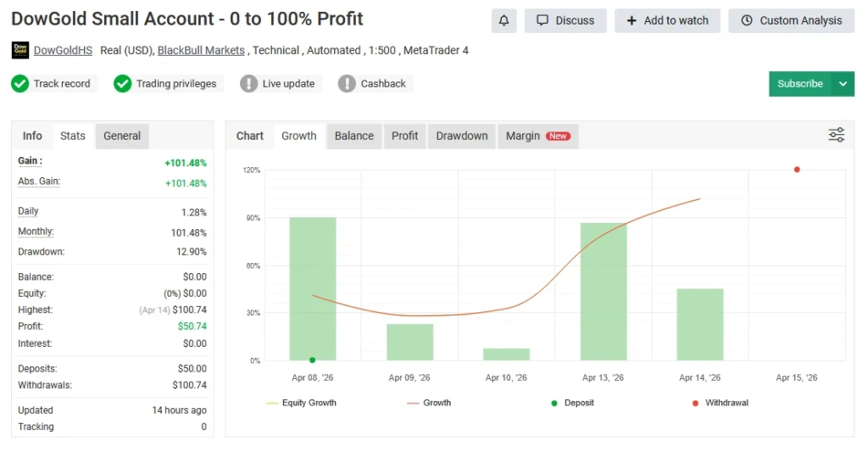Screen dimensions: 868x452
Task: Switch to the Drawdown chart tab
Action: click(x=462, y=136)
